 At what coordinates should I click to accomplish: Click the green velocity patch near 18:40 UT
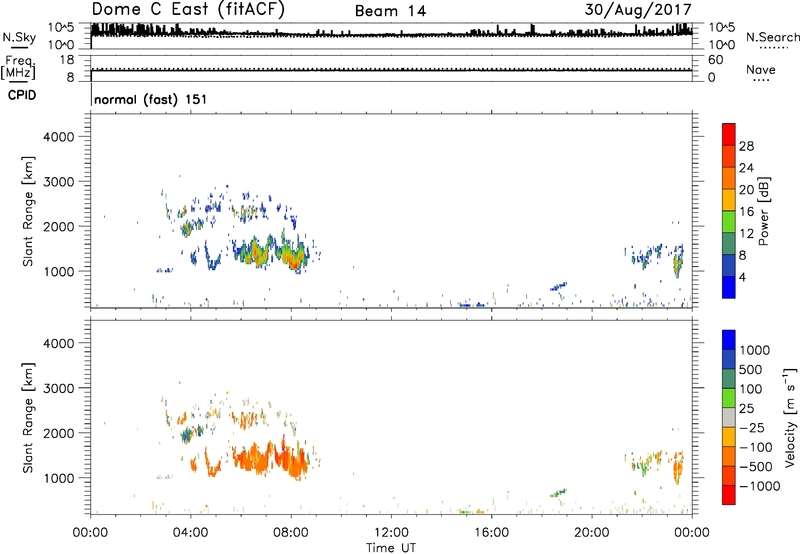coord(559,493)
